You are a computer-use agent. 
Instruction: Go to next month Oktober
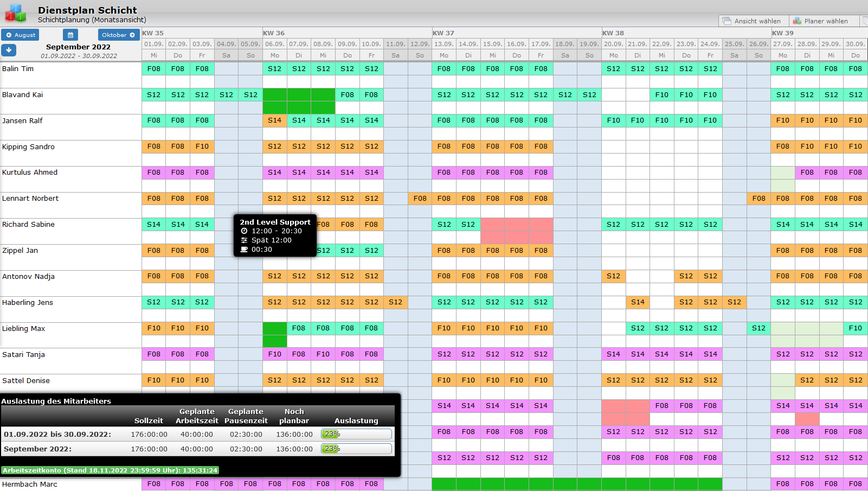118,35
